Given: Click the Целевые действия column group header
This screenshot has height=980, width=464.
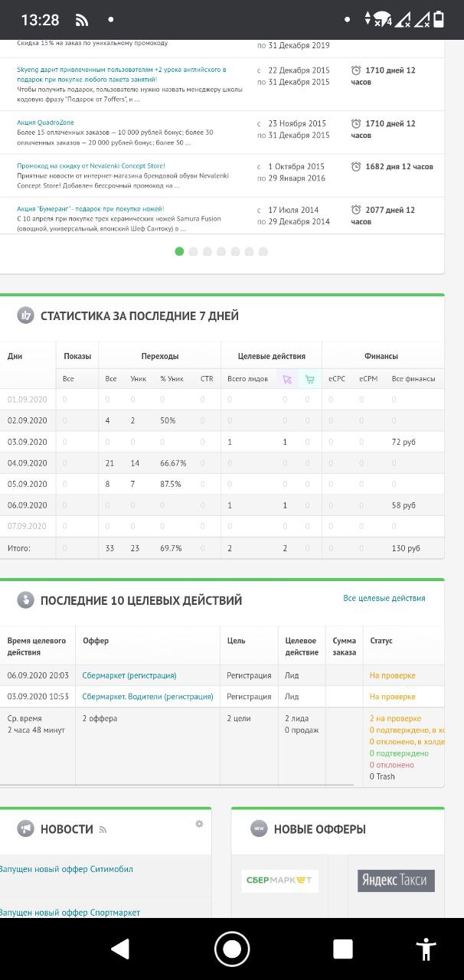Looking at the screenshot, I should point(272,356).
